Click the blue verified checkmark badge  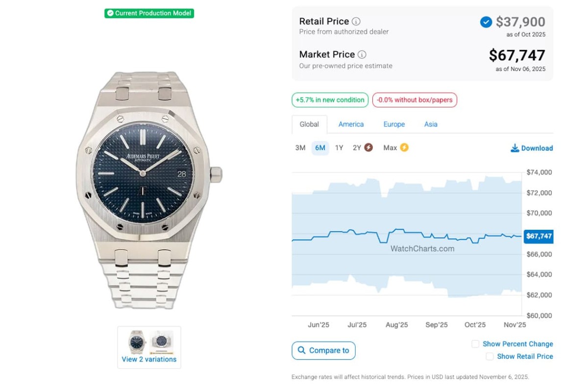coord(486,22)
